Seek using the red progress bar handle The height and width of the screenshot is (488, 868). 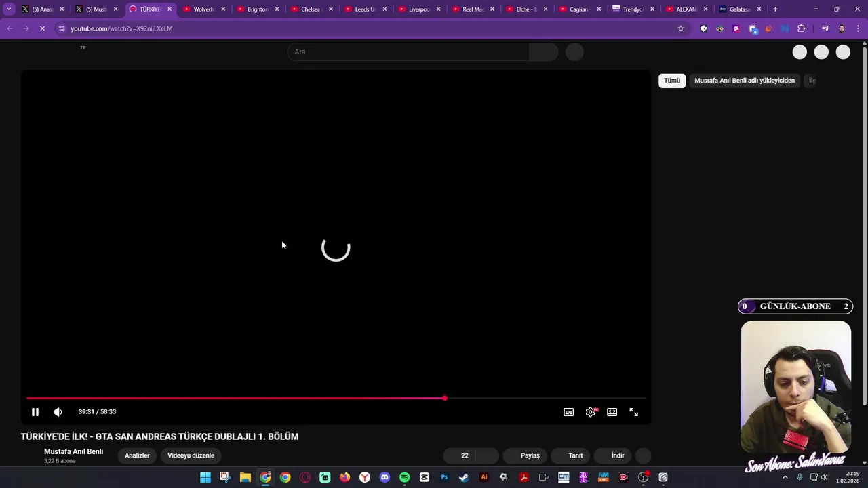[x=445, y=398]
